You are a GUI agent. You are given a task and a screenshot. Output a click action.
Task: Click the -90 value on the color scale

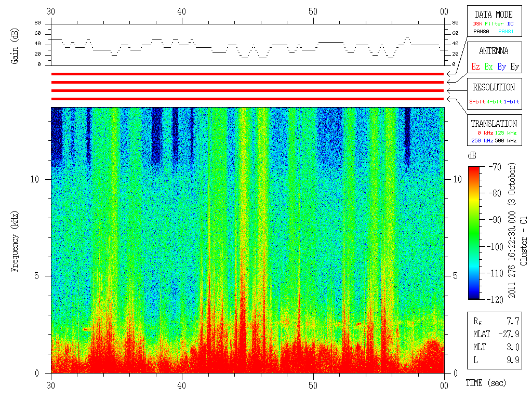pyautogui.click(x=495, y=220)
